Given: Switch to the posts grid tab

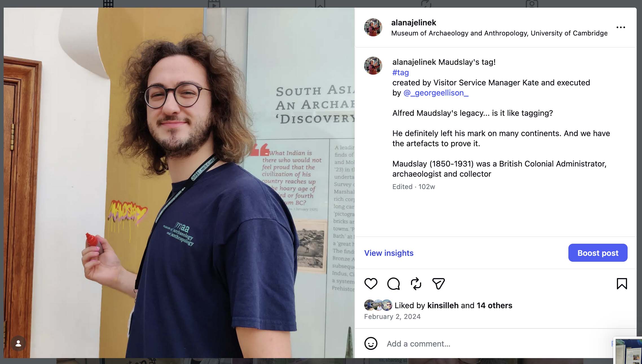Looking at the screenshot, I should pyautogui.click(x=108, y=4).
